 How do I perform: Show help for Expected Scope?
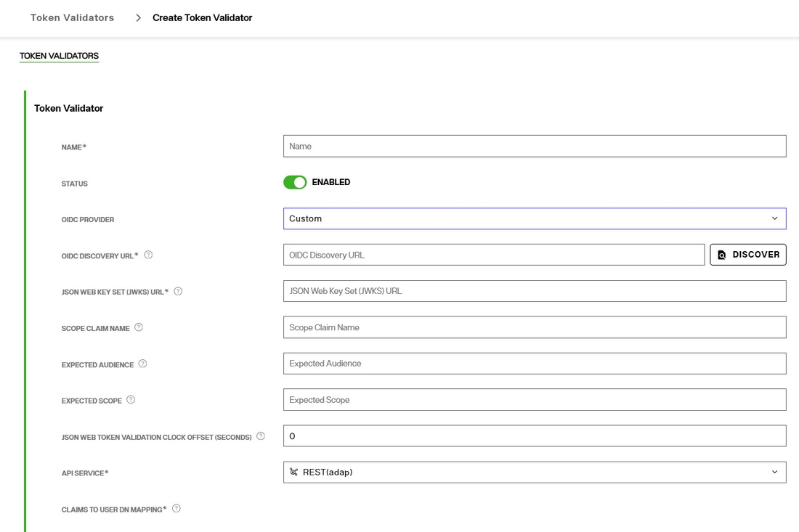[131, 400]
